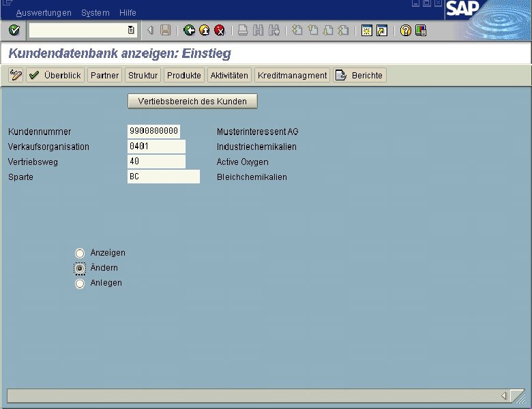Click the Previous Page icon
Viewport: 532px width, 409px height.
tap(313, 31)
